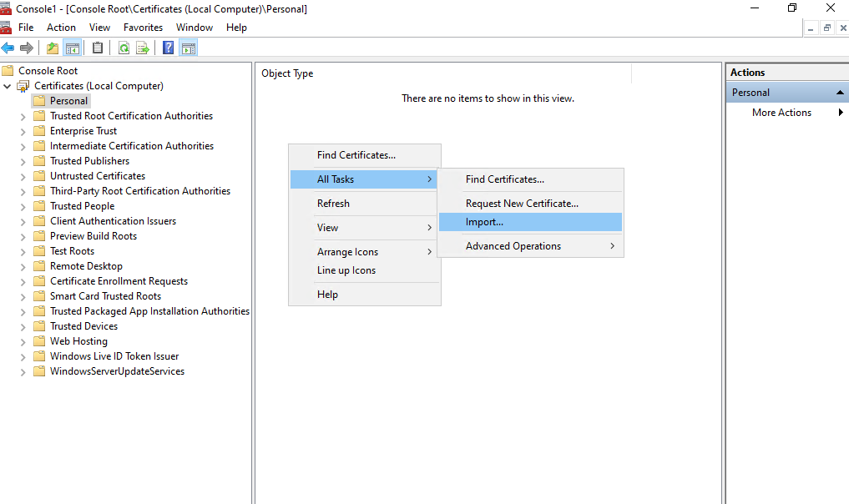Minimize the inner console child window
The width and height of the screenshot is (849, 504).
(x=811, y=28)
